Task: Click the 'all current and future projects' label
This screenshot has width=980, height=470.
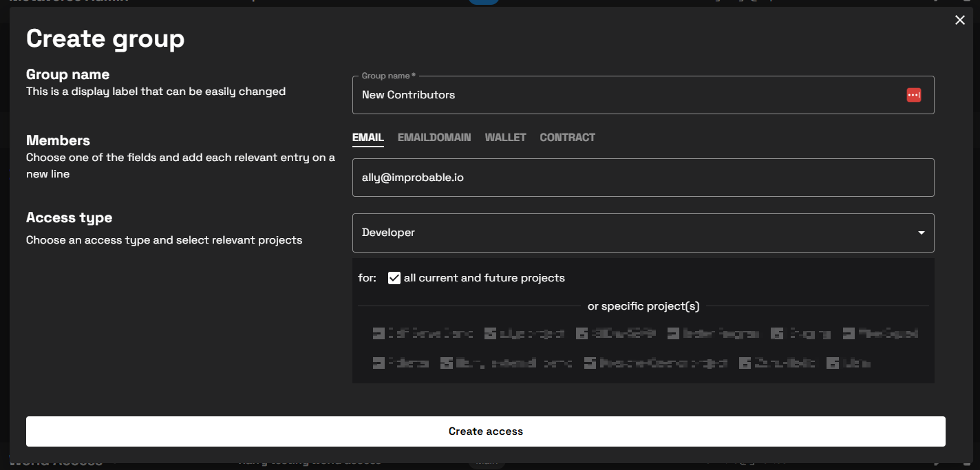Action: (484, 278)
